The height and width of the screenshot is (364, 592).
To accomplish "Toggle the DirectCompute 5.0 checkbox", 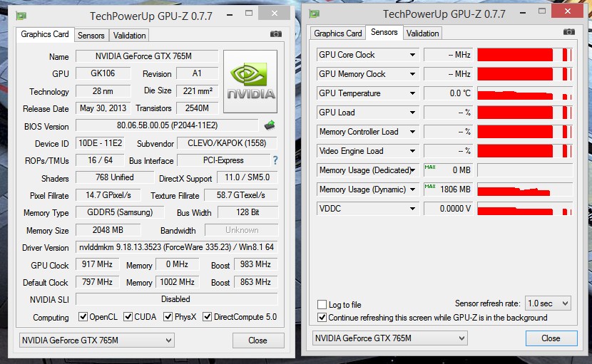I will pyautogui.click(x=208, y=316).
